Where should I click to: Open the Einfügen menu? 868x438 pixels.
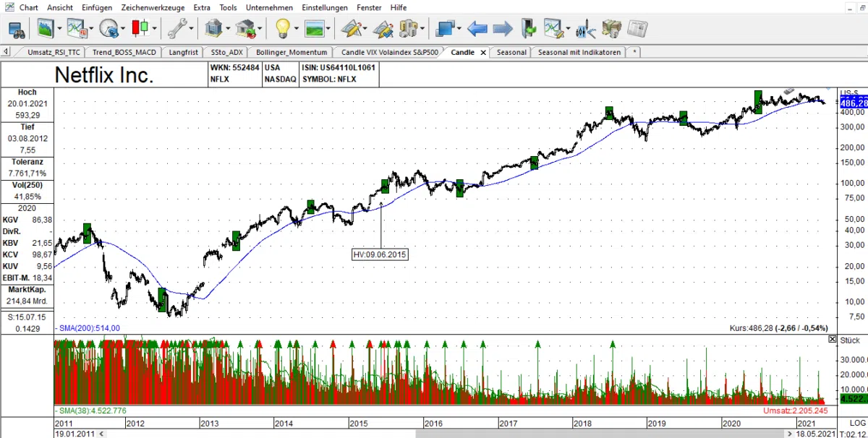point(98,7)
